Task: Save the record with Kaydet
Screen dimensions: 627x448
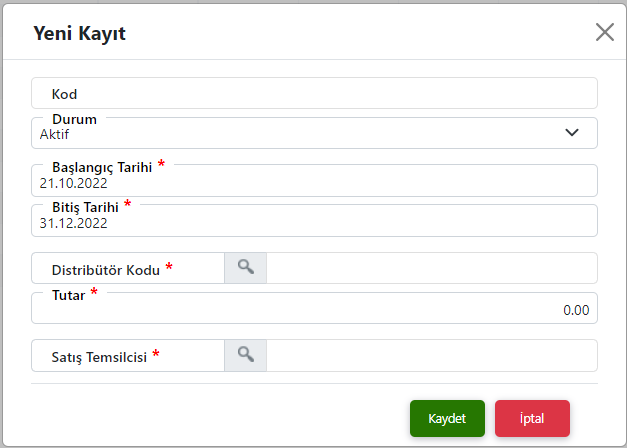Action: 447,418
